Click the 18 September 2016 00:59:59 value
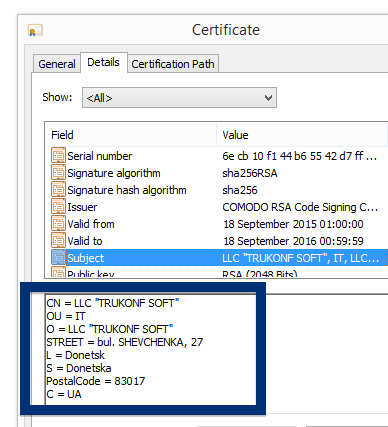The image size is (388, 427). click(293, 241)
